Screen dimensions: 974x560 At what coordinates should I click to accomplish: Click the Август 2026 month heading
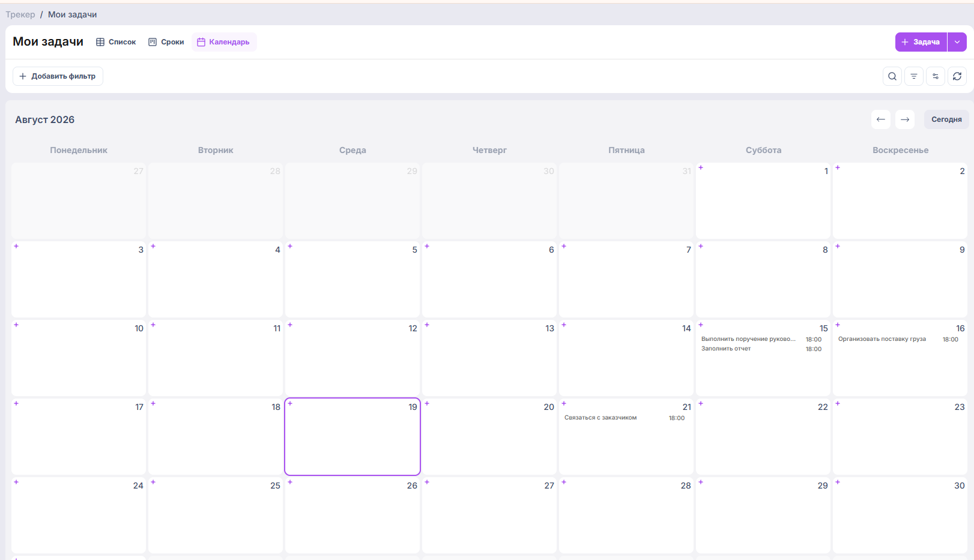[45, 119]
